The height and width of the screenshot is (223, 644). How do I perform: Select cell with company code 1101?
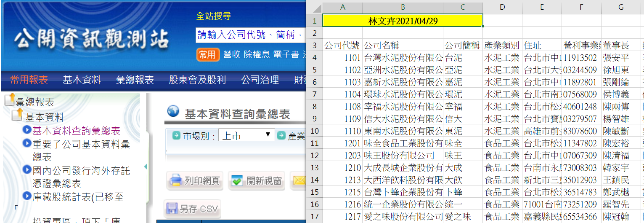pyautogui.click(x=342, y=58)
